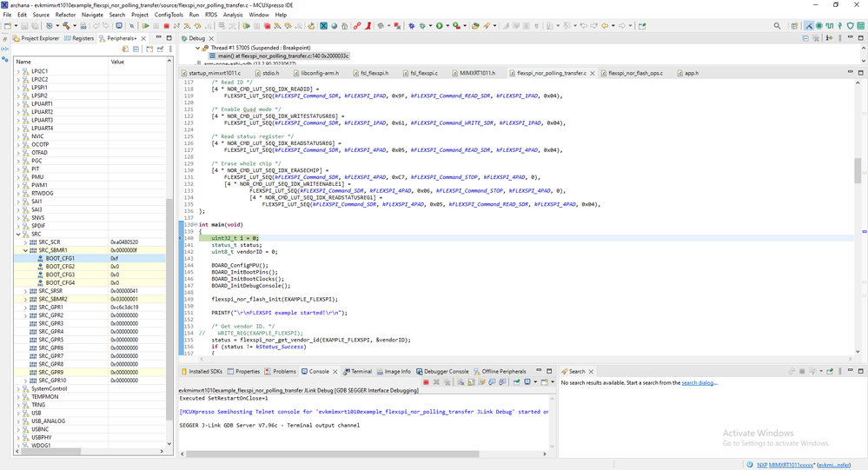
Task: Open the Open Perspective icon
Action: (795, 26)
